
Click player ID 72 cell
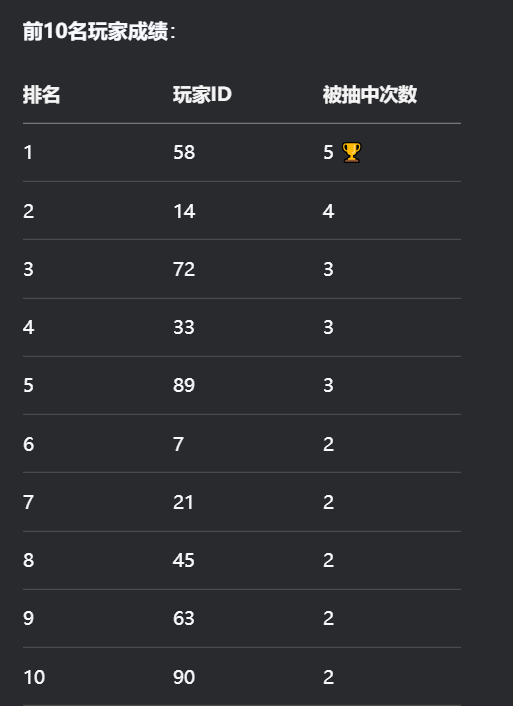[184, 269]
